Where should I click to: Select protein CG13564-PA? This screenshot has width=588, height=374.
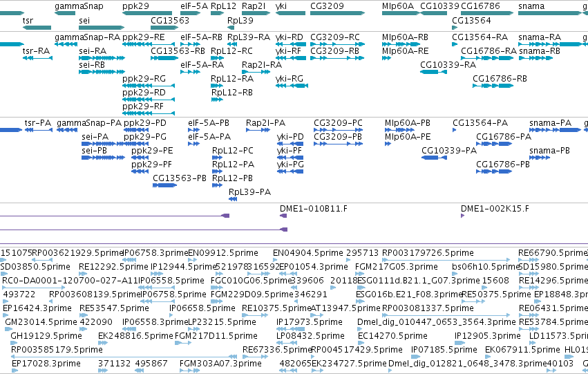click(480, 124)
